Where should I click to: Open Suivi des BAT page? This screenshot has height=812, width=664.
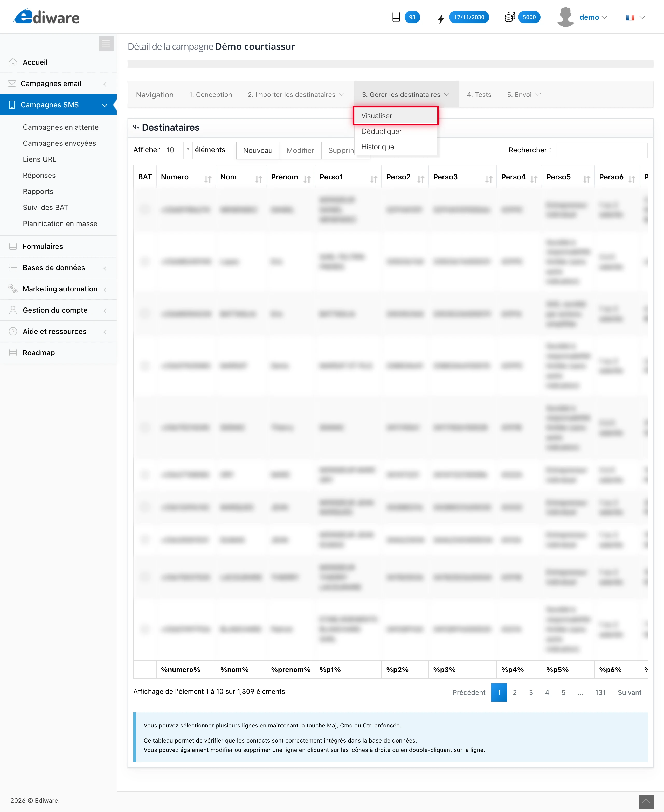[x=45, y=207]
